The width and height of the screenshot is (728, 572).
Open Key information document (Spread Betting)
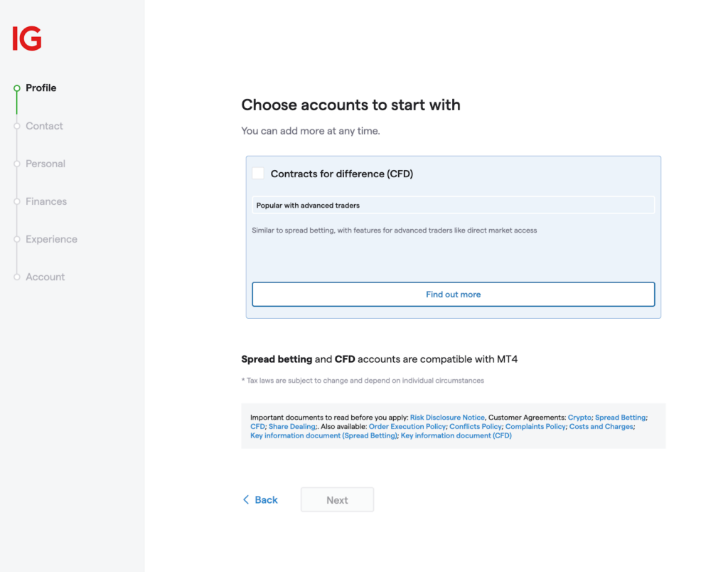point(323,436)
